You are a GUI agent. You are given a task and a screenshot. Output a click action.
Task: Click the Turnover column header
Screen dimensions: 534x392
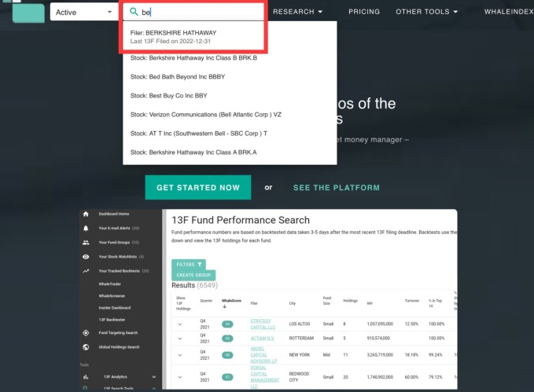point(412,301)
